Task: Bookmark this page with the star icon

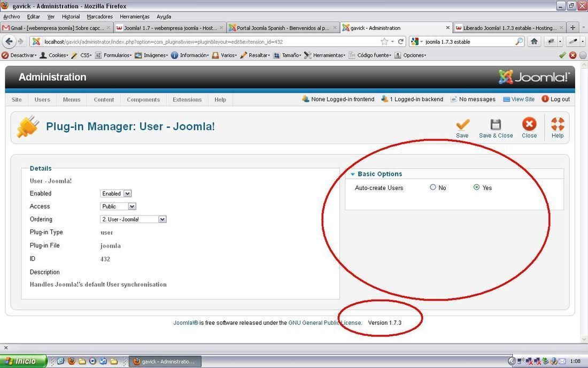Action: (384, 42)
